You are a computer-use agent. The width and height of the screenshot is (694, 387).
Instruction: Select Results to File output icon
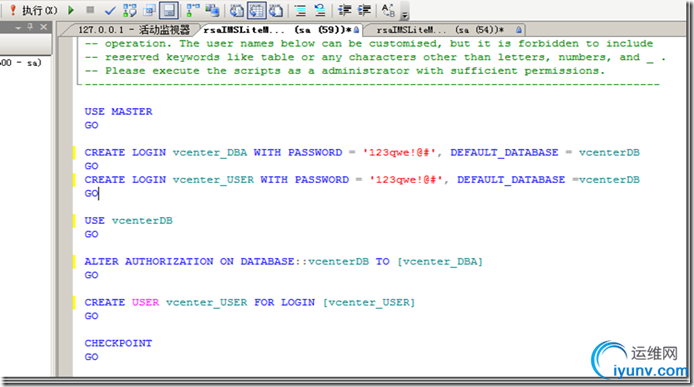click(276, 10)
